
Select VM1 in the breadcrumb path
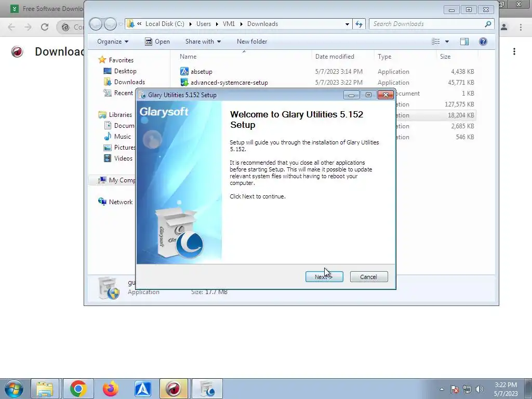(229, 24)
